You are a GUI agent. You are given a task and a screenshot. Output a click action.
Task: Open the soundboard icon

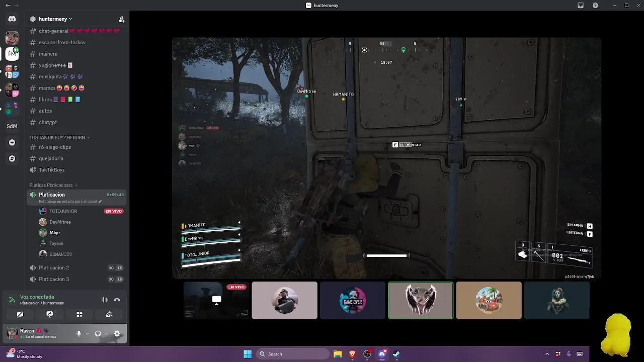coord(109,314)
